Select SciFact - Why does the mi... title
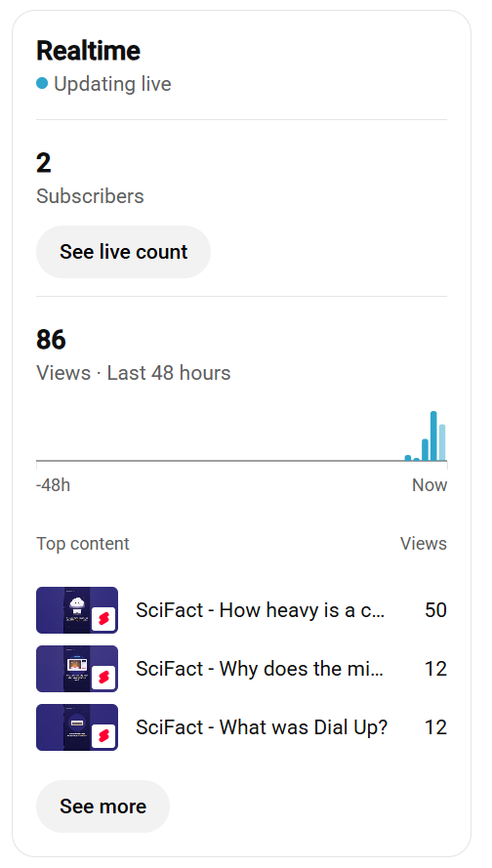This screenshot has width=492, height=868. coord(260,669)
